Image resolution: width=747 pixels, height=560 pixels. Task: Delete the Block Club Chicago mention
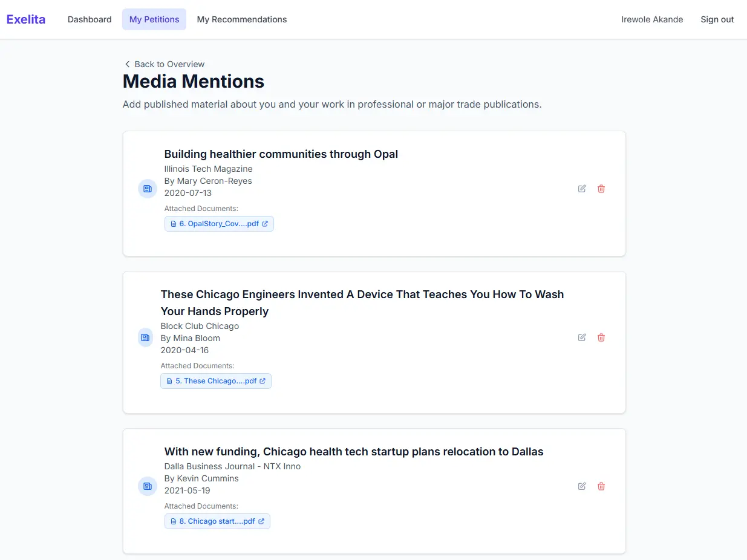[x=601, y=337]
